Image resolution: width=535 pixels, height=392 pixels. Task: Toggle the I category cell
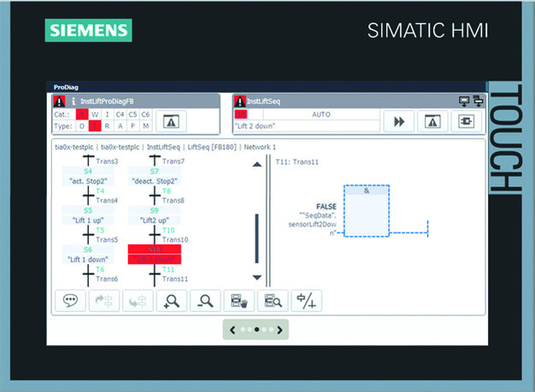107,114
